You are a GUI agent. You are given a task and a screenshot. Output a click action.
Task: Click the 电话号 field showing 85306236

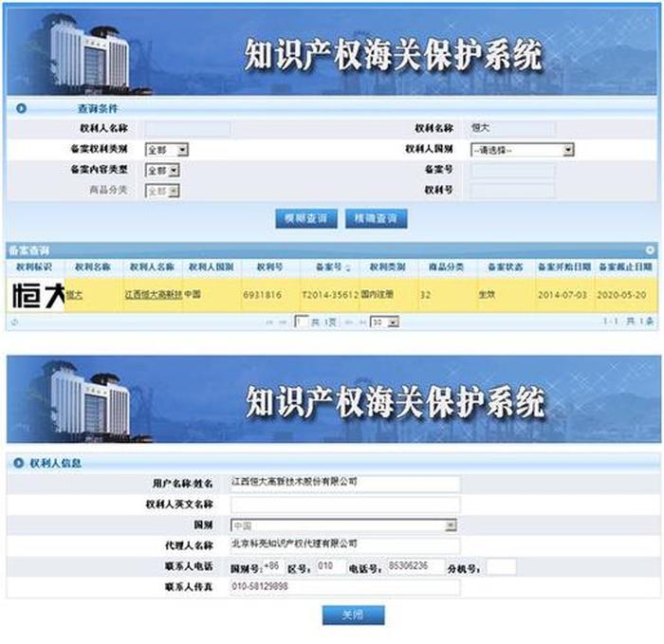pos(415,566)
